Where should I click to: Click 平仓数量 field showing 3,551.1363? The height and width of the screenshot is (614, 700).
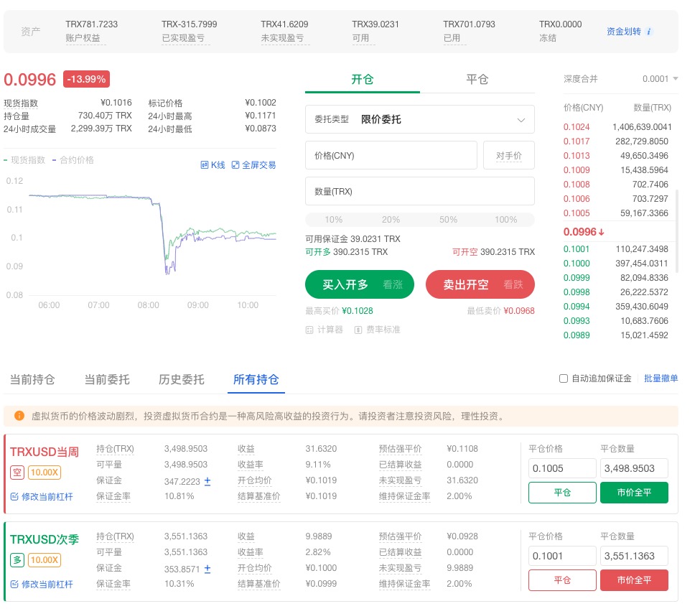pos(634,556)
